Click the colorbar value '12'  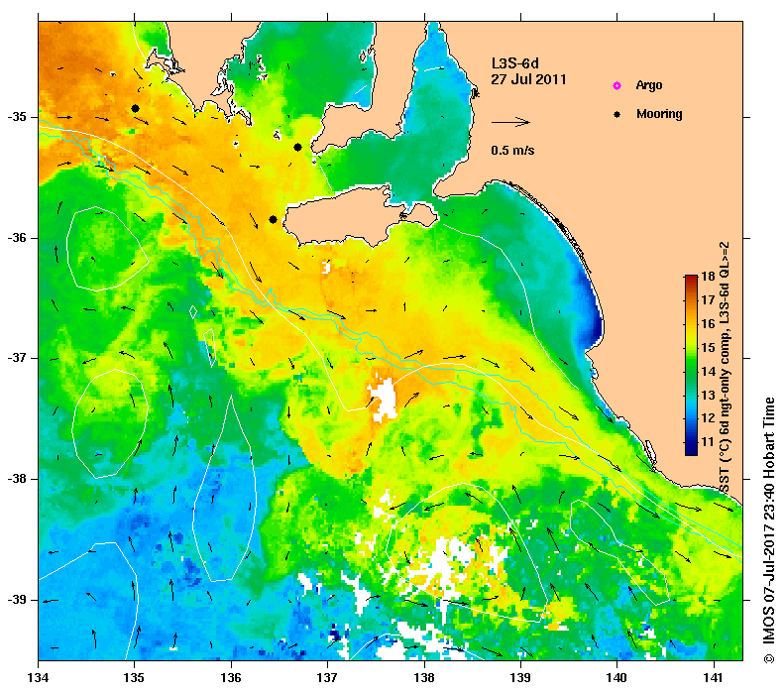[708, 418]
